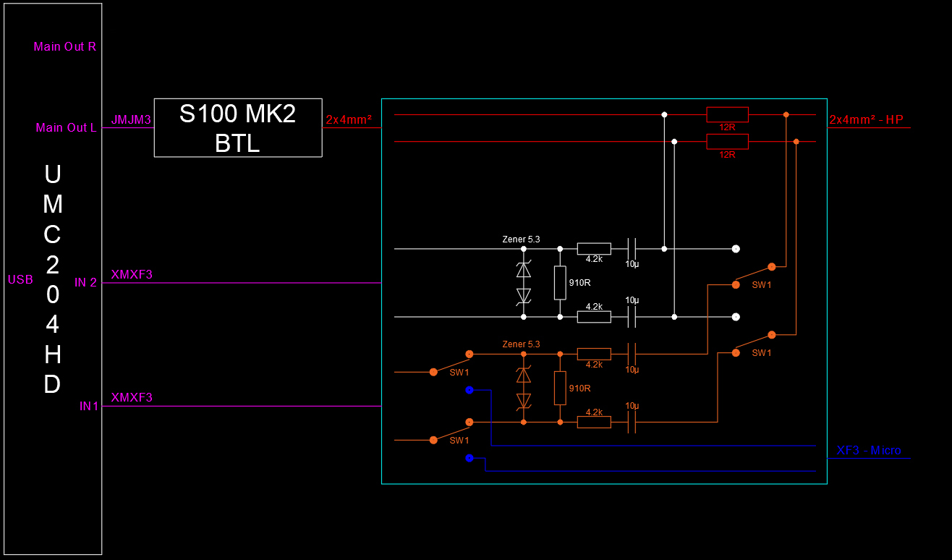
Task: Click the upper red 12R resistor symbol
Action: (x=727, y=114)
